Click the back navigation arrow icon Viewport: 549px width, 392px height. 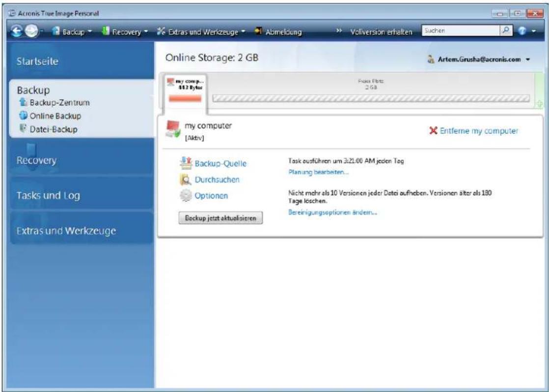point(17,31)
